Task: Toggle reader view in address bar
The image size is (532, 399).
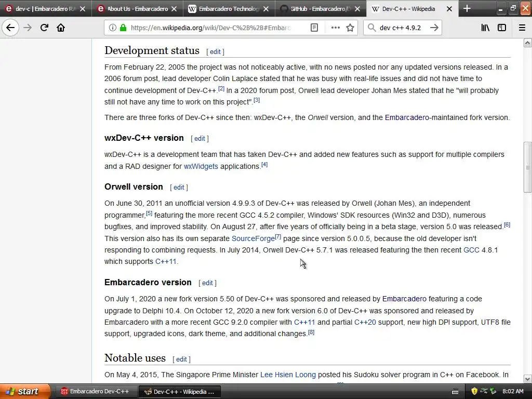Action: pyautogui.click(x=314, y=28)
